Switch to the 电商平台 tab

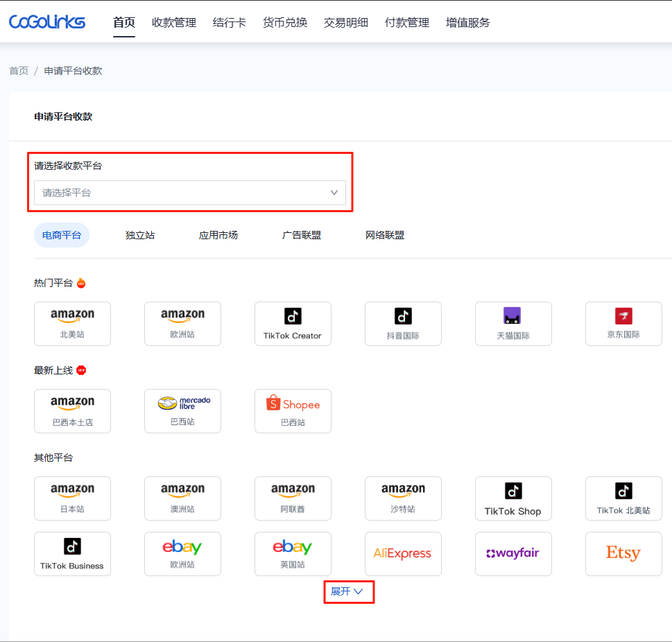(x=62, y=235)
